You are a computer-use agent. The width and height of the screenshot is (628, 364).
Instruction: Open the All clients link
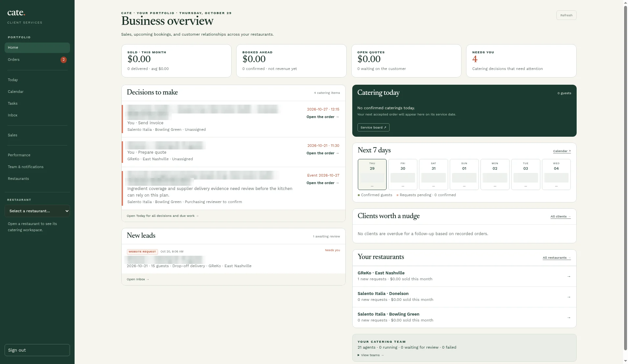click(560, 217)
